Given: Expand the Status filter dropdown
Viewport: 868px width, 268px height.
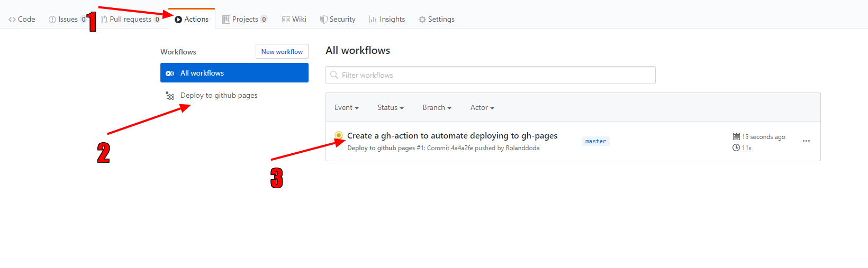Looking at the screenshot, I should click(391, 107).
